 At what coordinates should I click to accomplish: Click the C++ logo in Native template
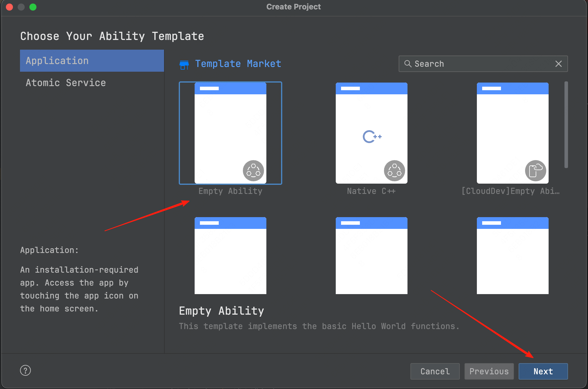372,137
